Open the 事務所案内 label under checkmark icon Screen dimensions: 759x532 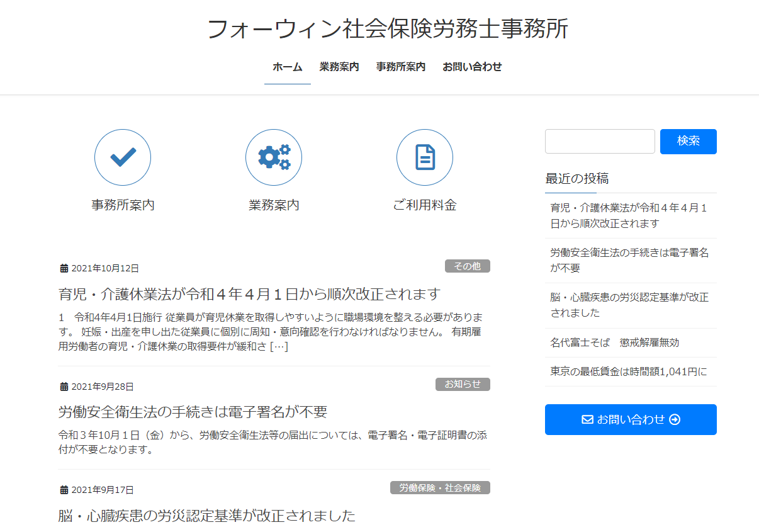(x=123, y=205)
